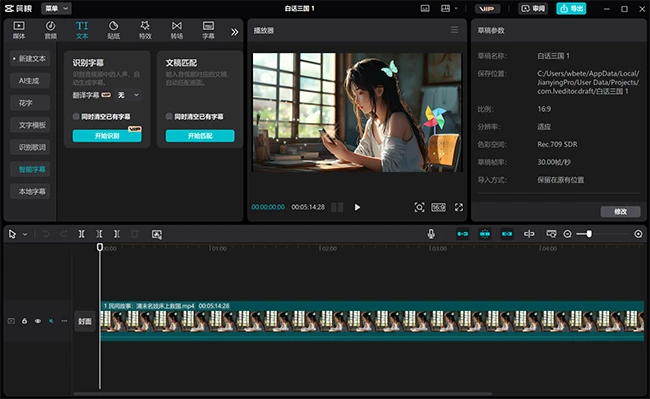
Task: Select the mp4 video clip on timeline
Action: [x=372, y=321]
